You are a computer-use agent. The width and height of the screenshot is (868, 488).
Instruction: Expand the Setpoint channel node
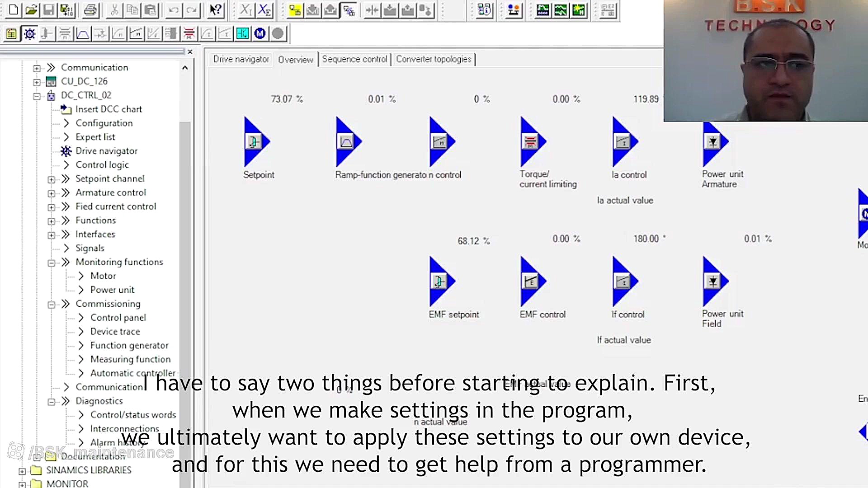(x=51, y=179)
